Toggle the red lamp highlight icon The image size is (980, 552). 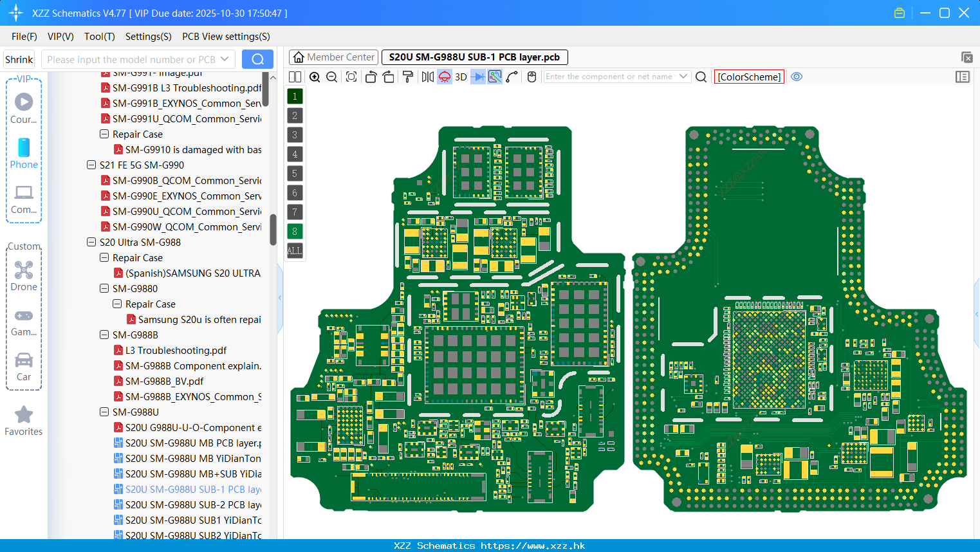click(x=445, y=77)
